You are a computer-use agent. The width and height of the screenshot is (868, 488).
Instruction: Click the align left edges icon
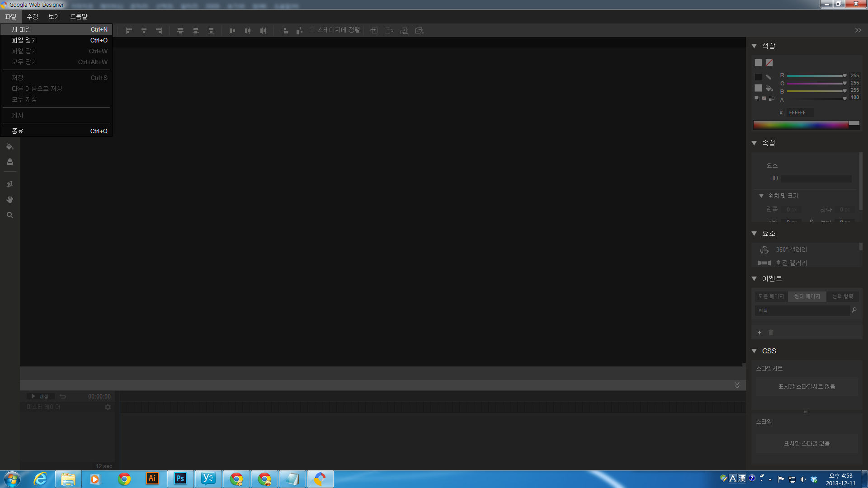click(129, 31)
